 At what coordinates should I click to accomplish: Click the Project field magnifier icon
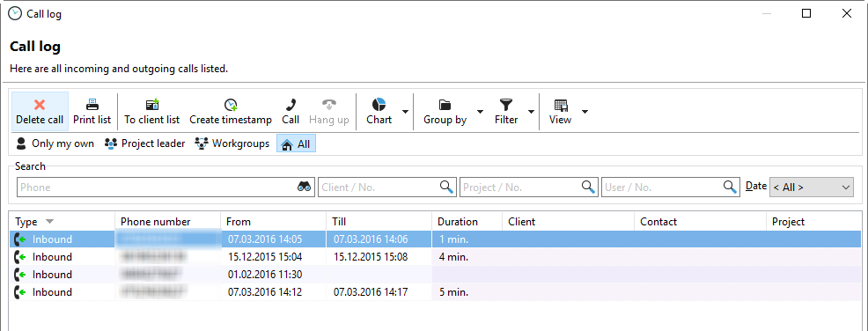coord(588,188)
